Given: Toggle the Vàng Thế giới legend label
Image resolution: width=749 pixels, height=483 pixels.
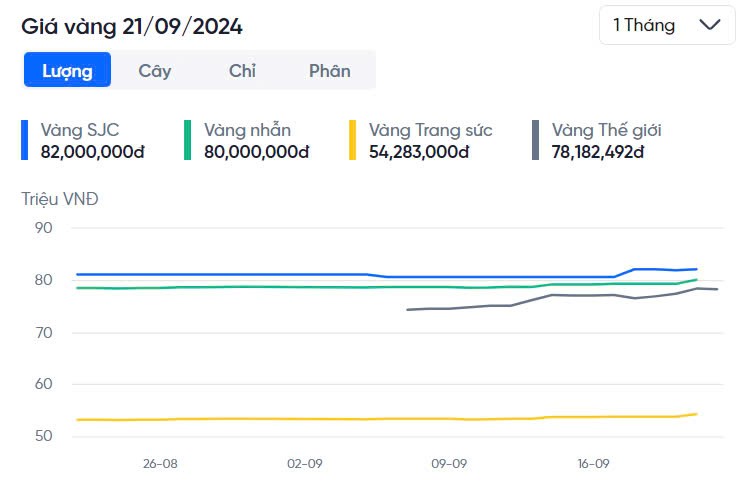Looking at the screenshot, I should [606, 130].
